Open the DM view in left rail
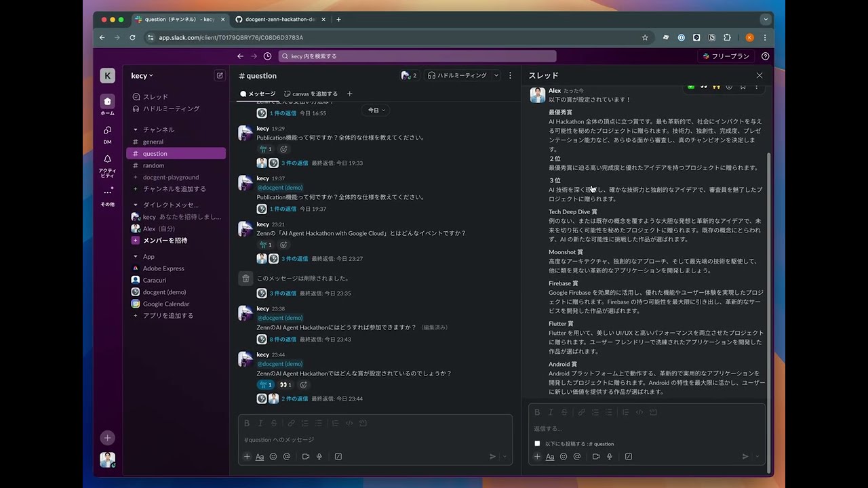868x488 pixels. click(107, 130)
